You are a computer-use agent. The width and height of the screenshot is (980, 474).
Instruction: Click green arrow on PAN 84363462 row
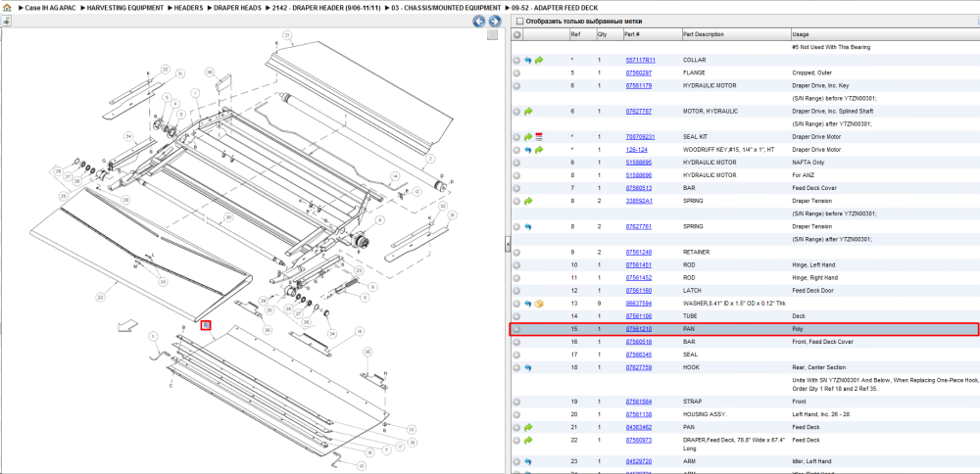point(528,427)
